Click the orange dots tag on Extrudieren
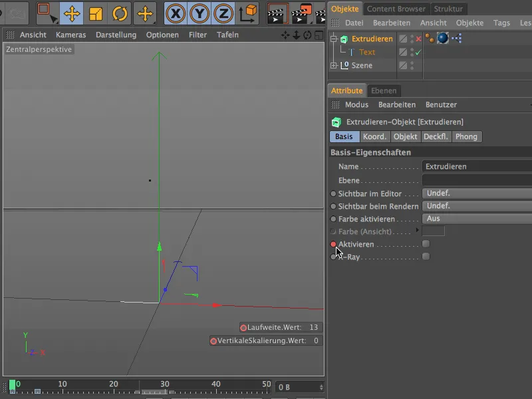The height and width of the screenshot is (399, 532). [x=430, y=39]
